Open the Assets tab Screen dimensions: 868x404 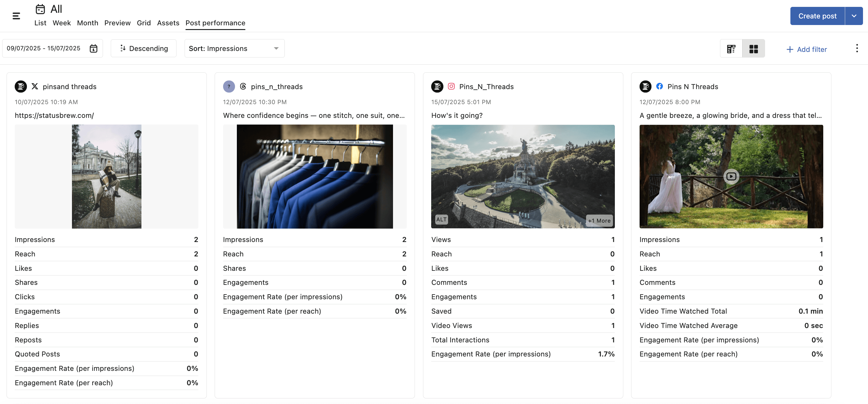point(168,23)
